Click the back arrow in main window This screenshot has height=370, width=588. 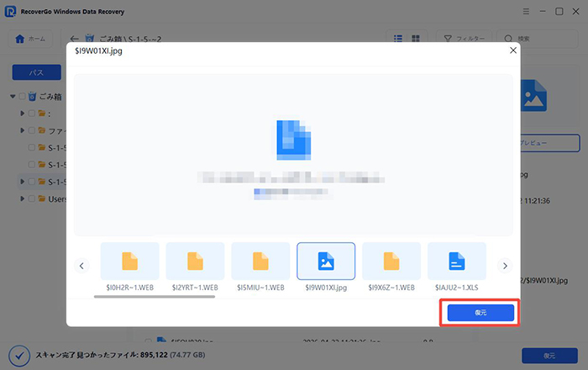tap(74, 39)
